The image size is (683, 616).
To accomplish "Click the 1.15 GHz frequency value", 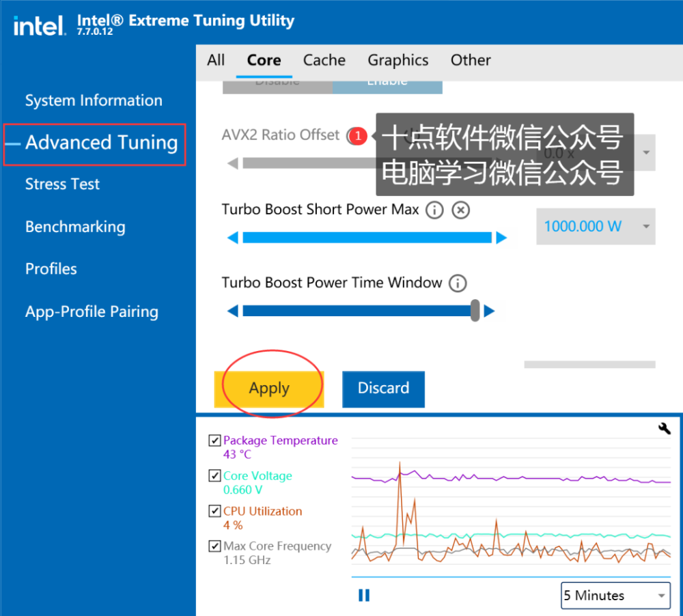I will click(x=247, y=560).
